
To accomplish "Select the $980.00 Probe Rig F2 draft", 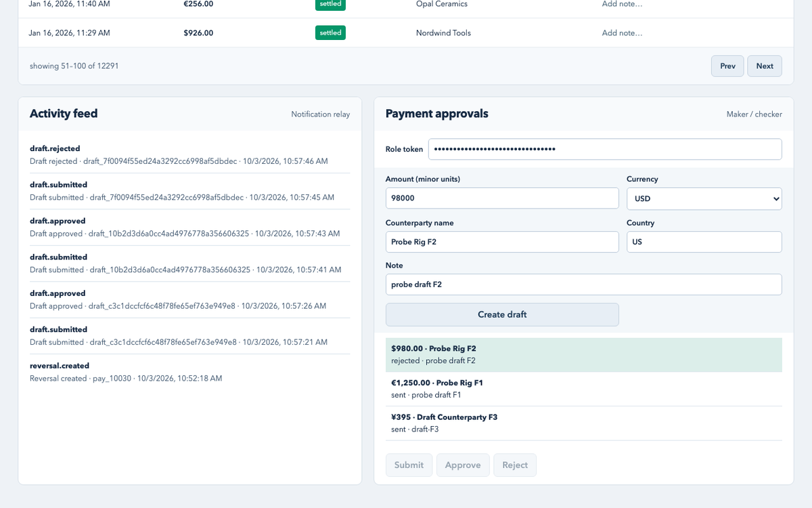I will (584, 355).
